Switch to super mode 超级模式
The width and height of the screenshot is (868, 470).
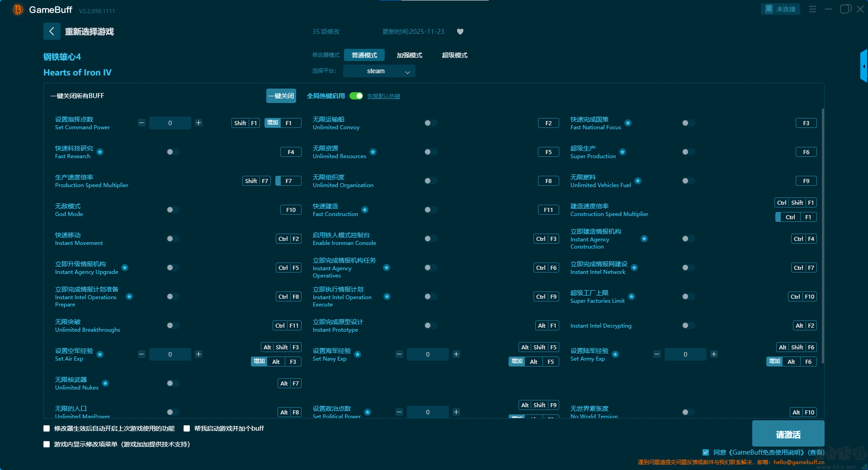pos(455,55)
